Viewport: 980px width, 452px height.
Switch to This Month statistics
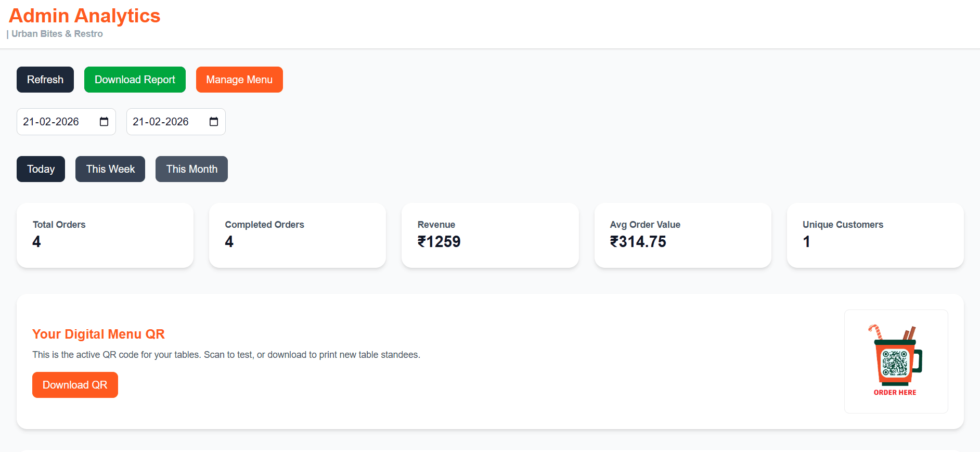click(x=191, y=169)
